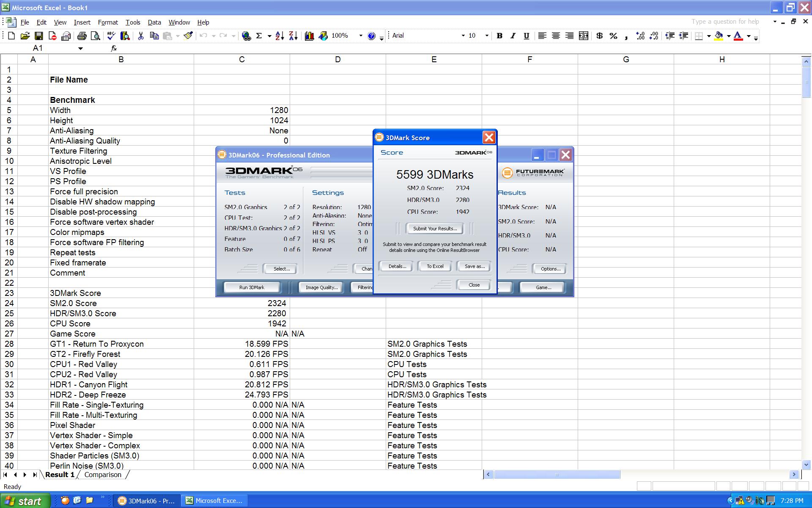Expand the Font Color palette arrow

749,36
